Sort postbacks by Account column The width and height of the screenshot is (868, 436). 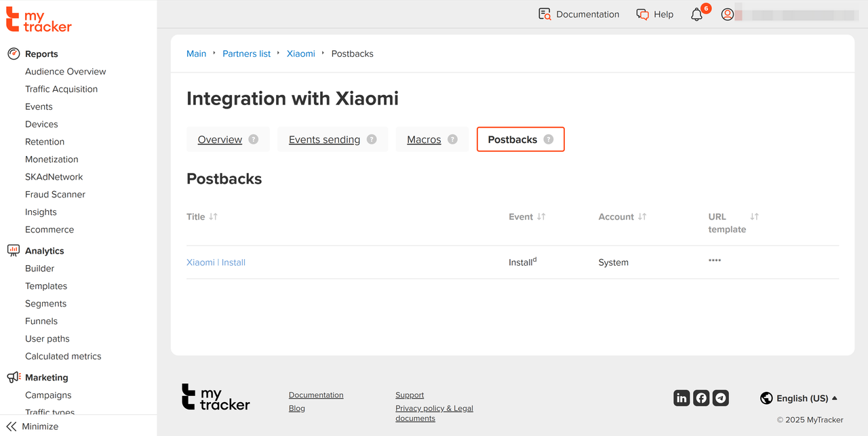642,216
